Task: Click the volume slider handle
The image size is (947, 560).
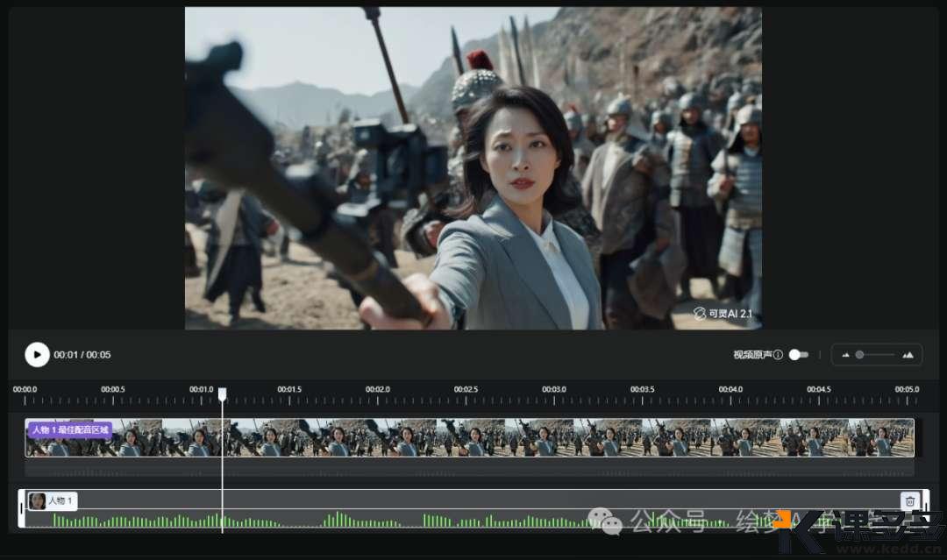Action: coord(861,354)
